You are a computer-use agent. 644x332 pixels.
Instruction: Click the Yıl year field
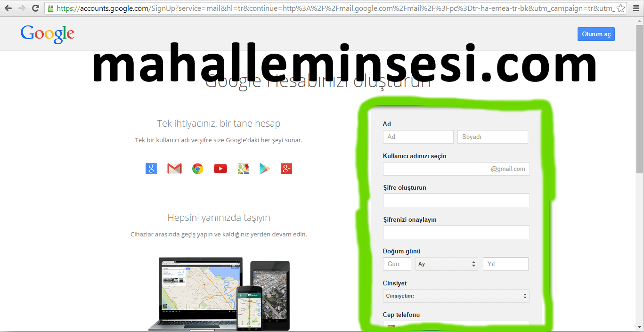coord(505,264)
